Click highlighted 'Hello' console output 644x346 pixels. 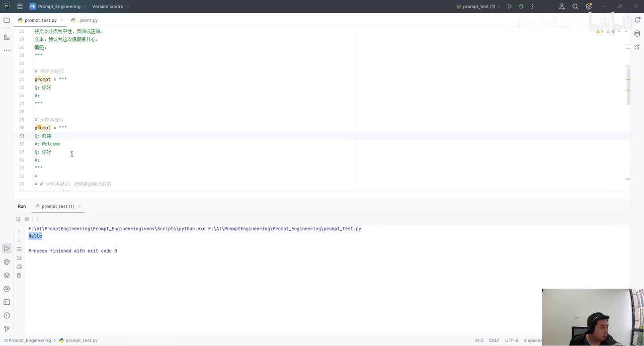tap(35, 236)
